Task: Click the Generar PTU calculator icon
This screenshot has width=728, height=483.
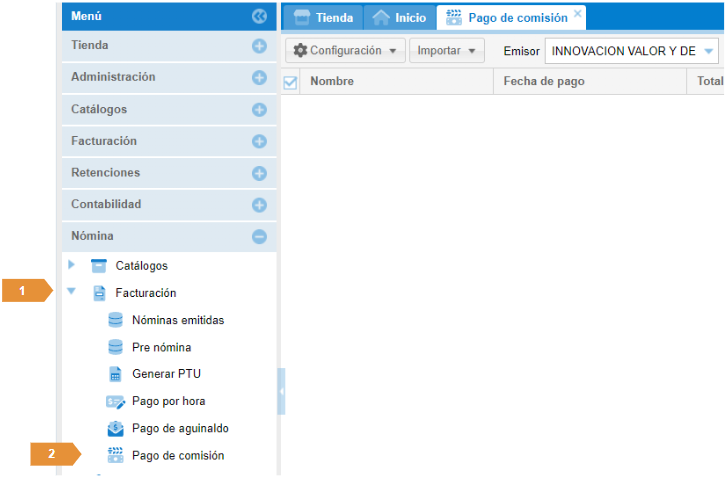Action: pos(115,374)
